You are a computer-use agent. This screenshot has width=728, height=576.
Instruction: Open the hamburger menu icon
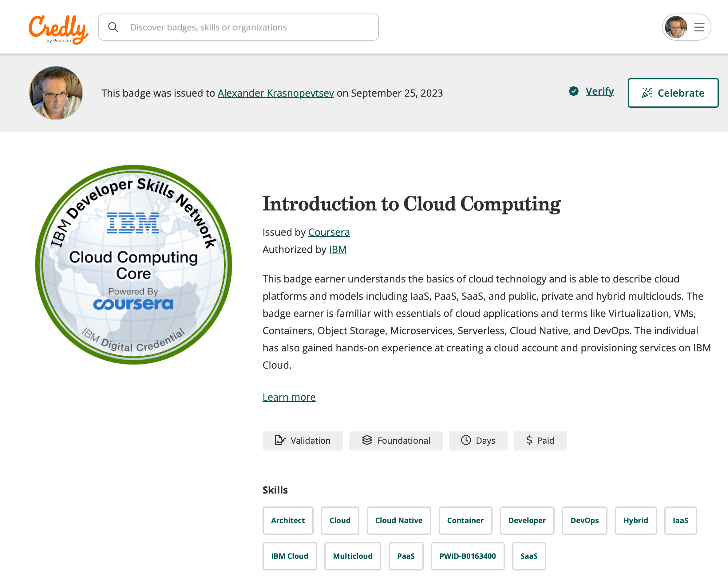point(699,27)
